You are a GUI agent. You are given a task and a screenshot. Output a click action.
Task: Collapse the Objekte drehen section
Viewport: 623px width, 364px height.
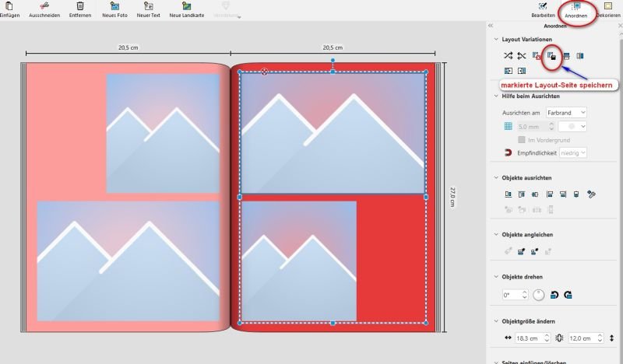[x=496, y=277]
